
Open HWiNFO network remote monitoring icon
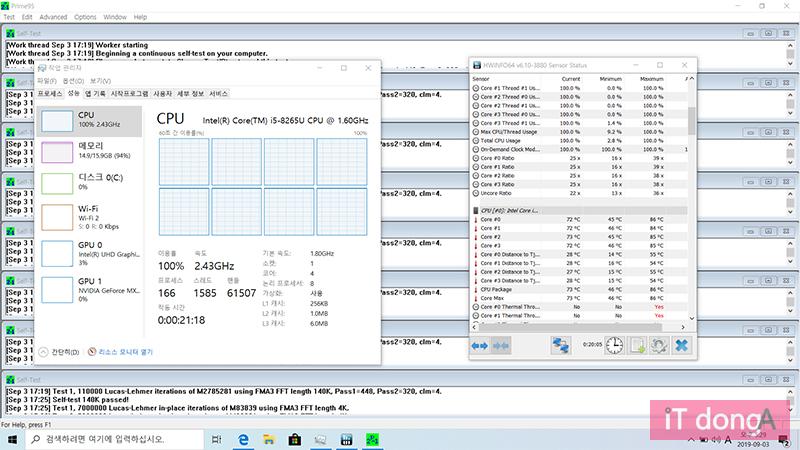coord(560,345)
